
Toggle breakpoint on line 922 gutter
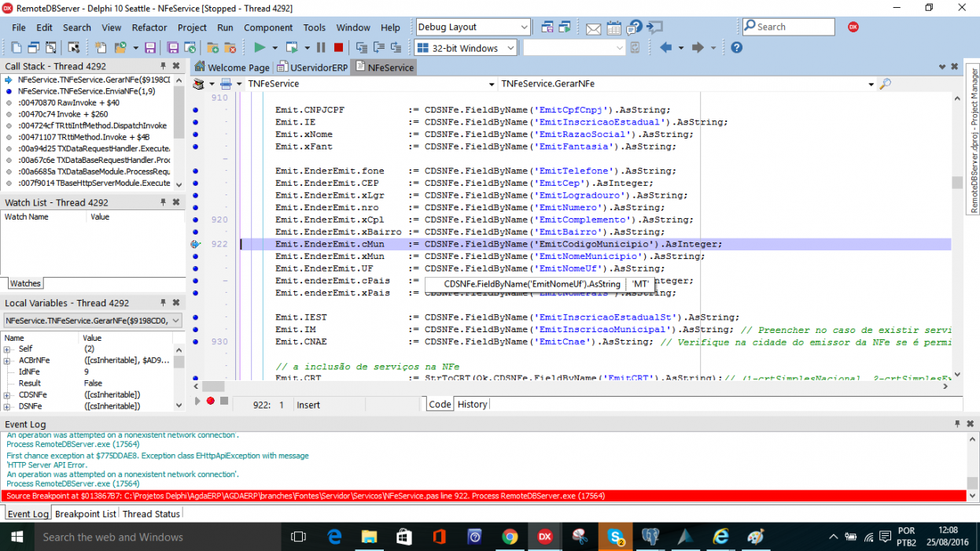195,244
